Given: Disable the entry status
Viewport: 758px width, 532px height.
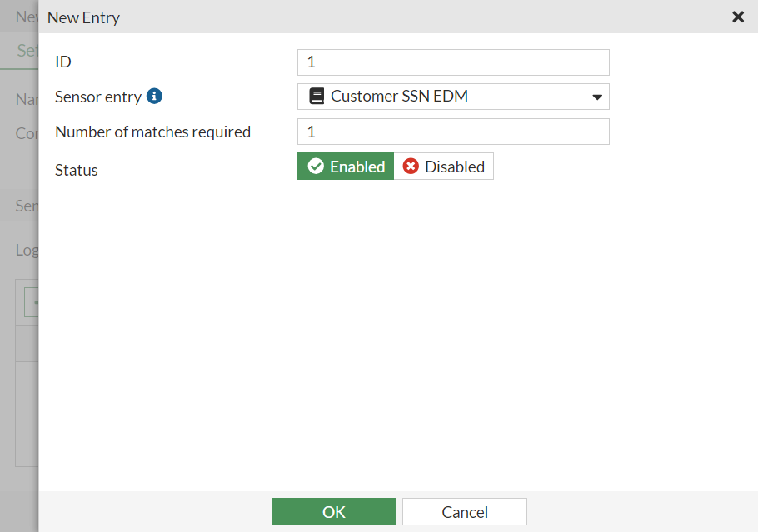Looking at the screenshot, I should coord(444,166).
